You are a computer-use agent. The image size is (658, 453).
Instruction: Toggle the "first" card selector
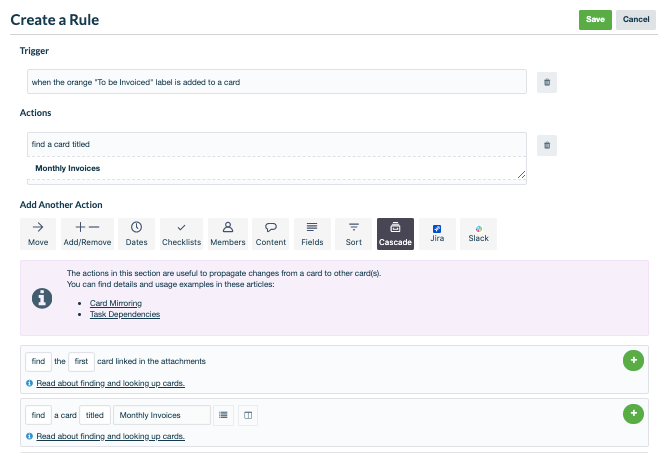pyautogui.click(x=82, y=361)
